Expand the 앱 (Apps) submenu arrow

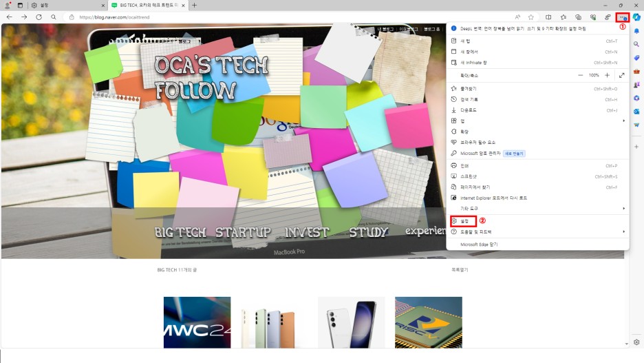pos(623,121)
